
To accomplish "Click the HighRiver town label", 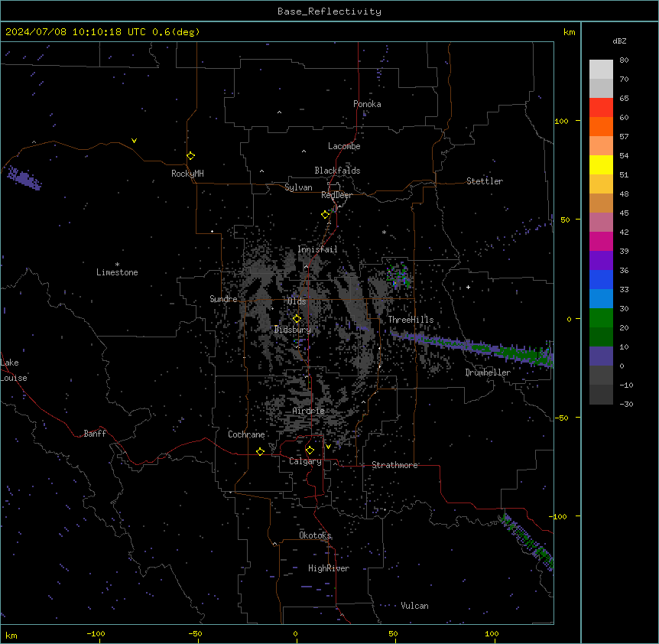I will [329, 568].
